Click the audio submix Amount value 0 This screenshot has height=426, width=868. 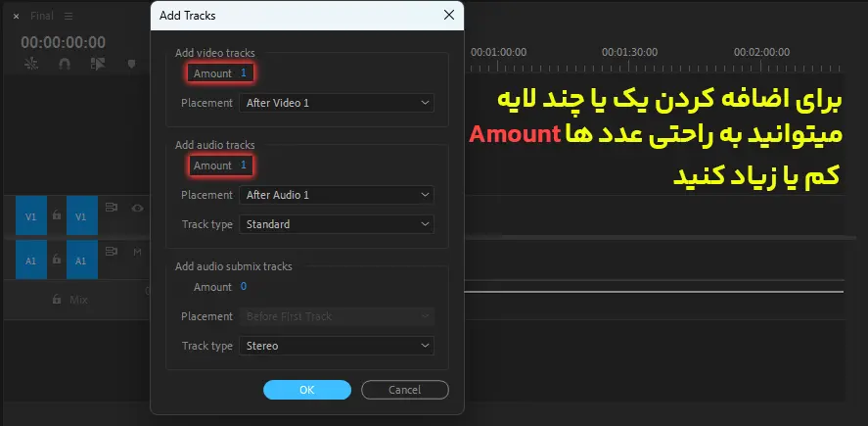(x=243, y=286)
